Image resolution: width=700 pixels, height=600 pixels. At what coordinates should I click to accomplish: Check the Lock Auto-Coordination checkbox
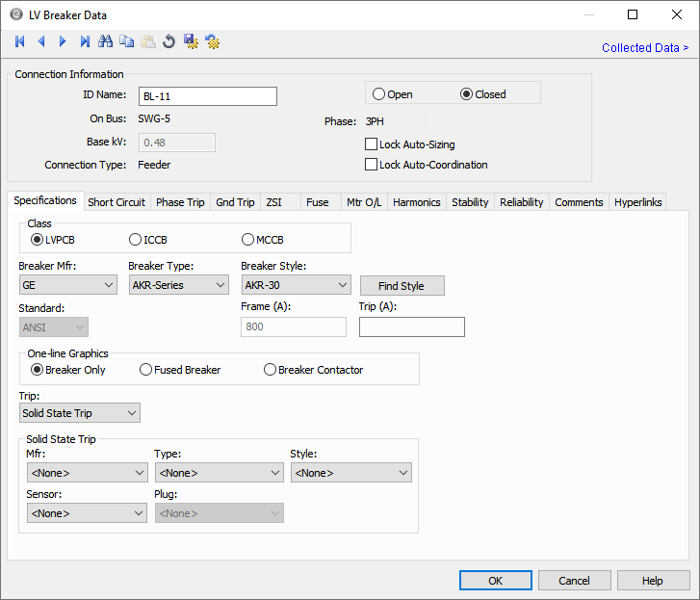[x=372, y=165]
